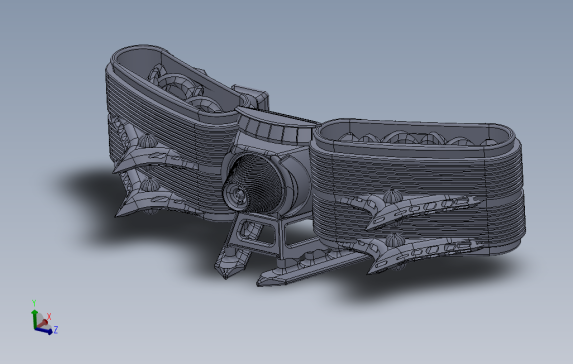Select the central spiral cone intake on the model
Viewport: 573px width, 364px height.
[253, 182]
